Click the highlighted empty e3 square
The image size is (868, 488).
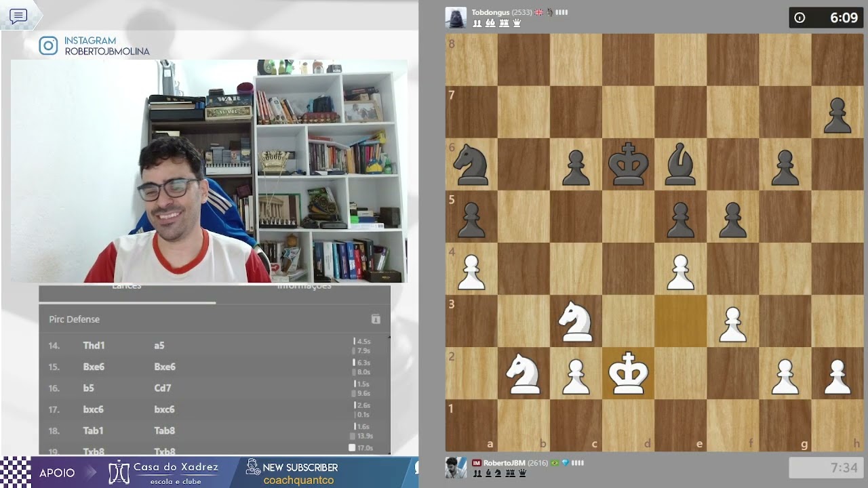point(680,321)
